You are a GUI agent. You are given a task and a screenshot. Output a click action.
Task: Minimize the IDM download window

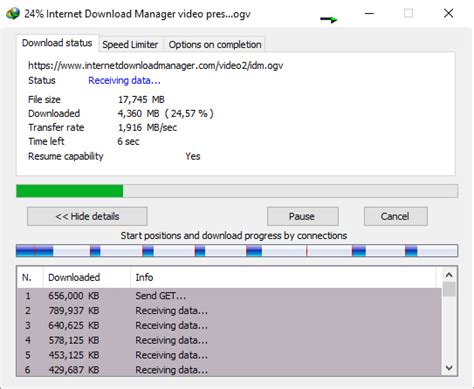[369, 14]
